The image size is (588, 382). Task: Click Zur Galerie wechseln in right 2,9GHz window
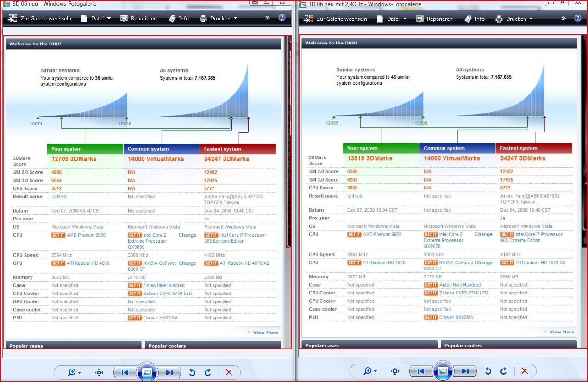(335, 19)
